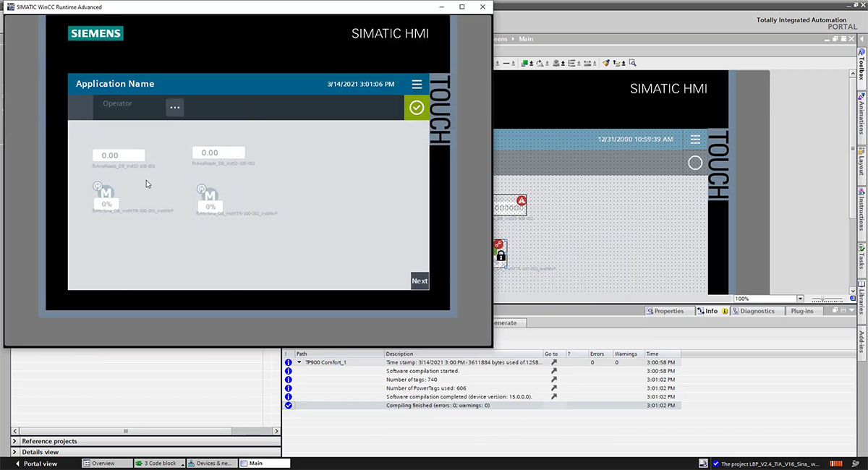
Task: Click the Rotate object toolbar icon
Action: [x=540, y=63]
